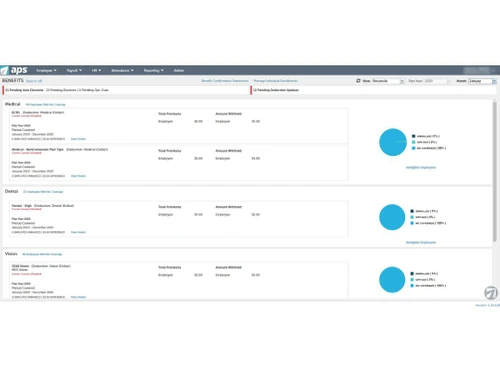Open the Reporting menu

coord(154,70)
